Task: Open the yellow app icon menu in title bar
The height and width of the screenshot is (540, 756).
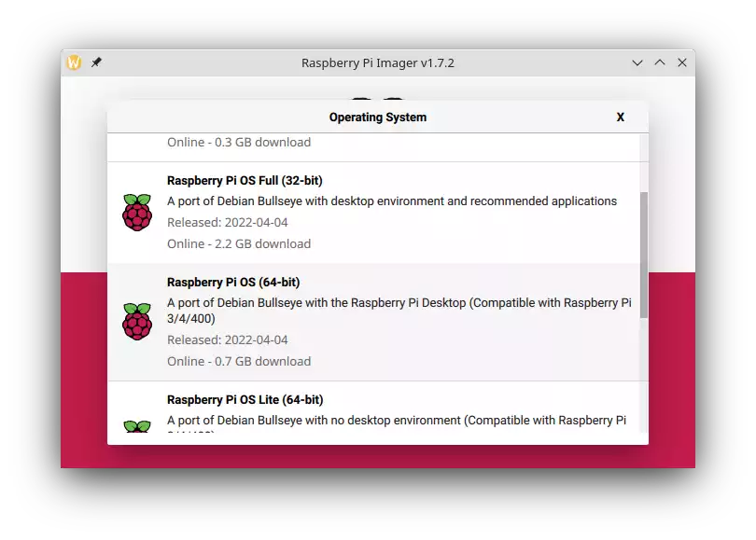Action: click(x=75, y=62)
